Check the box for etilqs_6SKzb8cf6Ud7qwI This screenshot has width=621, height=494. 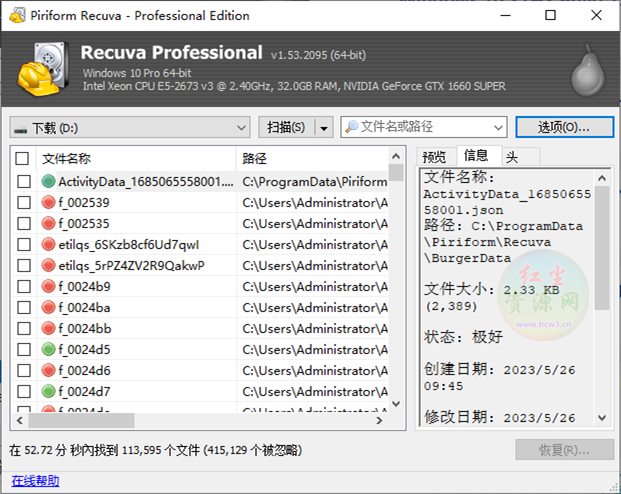pos(24,244)
